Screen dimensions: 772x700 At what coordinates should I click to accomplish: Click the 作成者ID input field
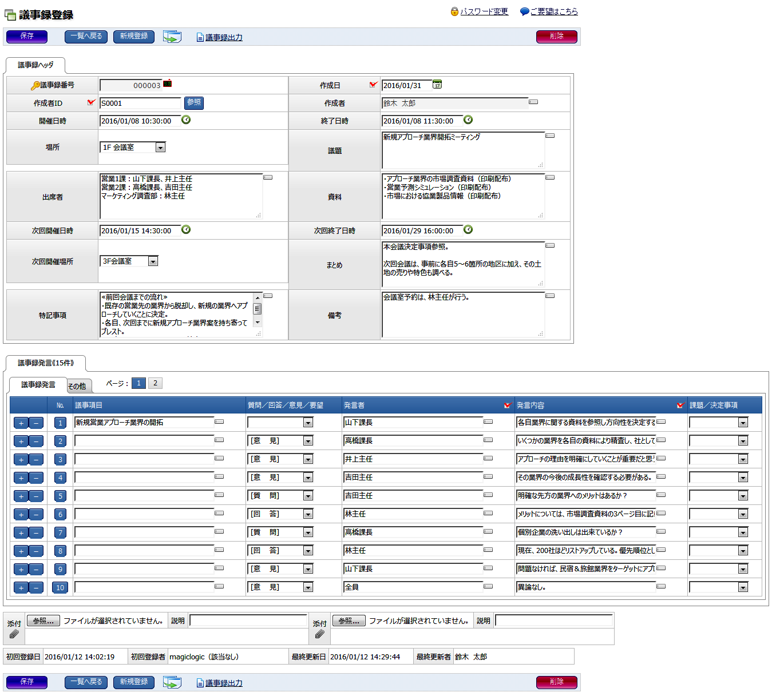point(140,104)
